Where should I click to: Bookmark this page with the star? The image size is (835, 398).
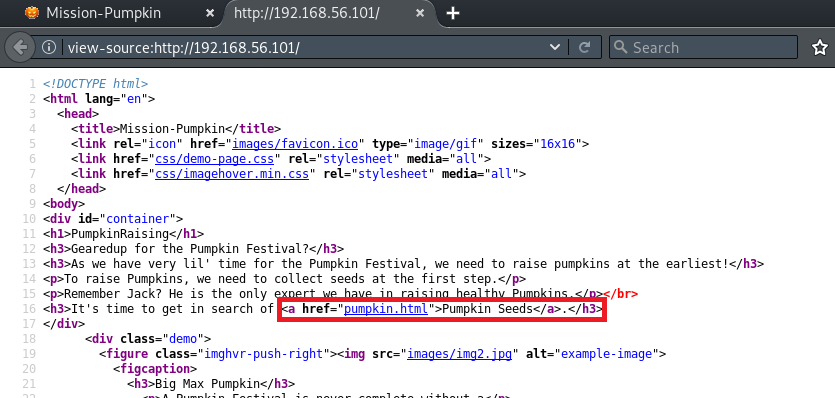(820, 47)
